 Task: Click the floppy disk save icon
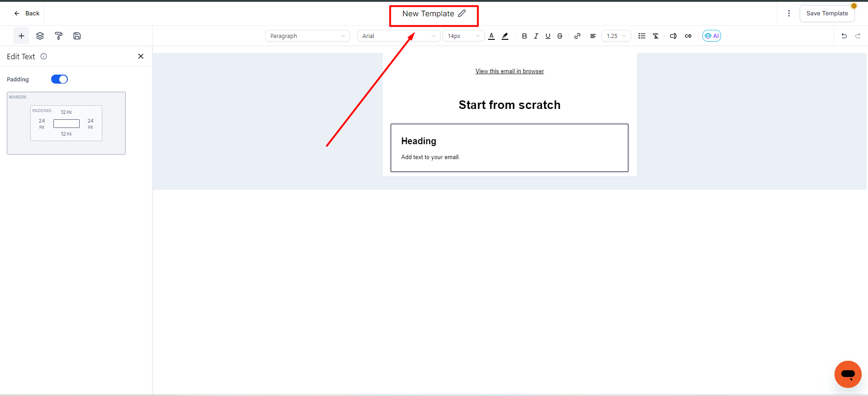77,36
